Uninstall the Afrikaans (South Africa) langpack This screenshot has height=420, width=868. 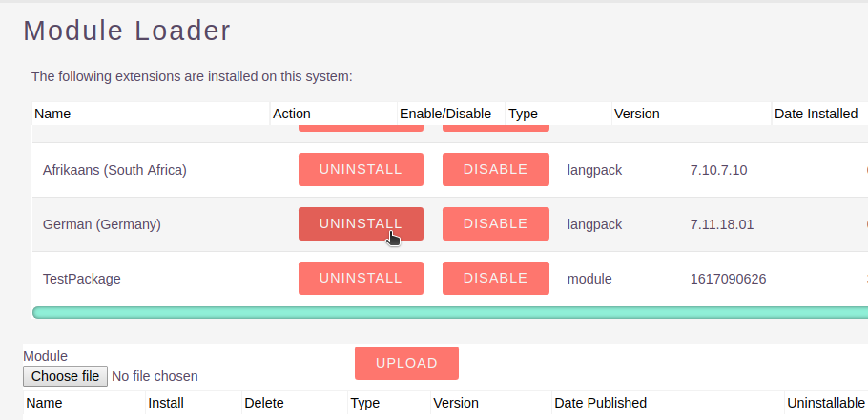click(x=361, y=170)
